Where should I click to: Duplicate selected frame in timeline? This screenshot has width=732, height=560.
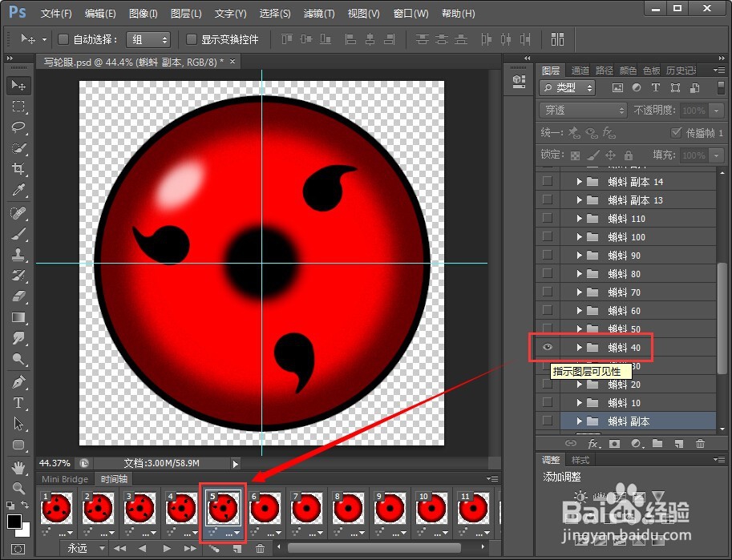(237, 548)
